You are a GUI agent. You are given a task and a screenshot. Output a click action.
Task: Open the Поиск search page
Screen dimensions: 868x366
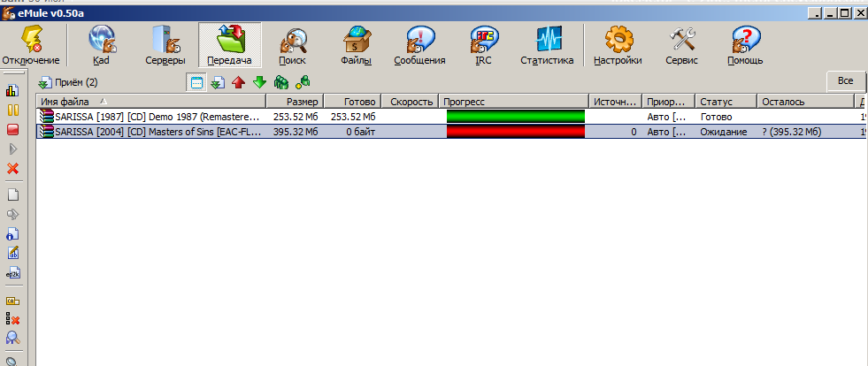[x=292, y=45]
